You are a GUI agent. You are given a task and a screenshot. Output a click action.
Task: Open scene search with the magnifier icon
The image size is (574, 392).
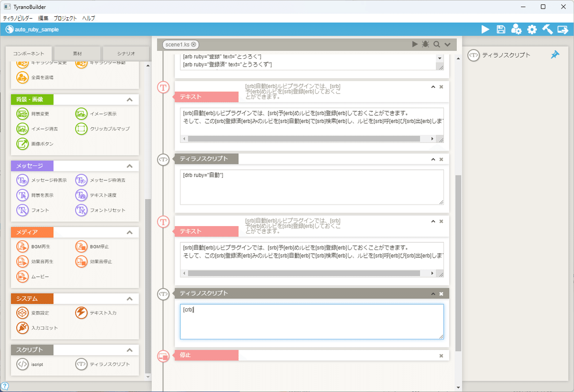(437, 44)
